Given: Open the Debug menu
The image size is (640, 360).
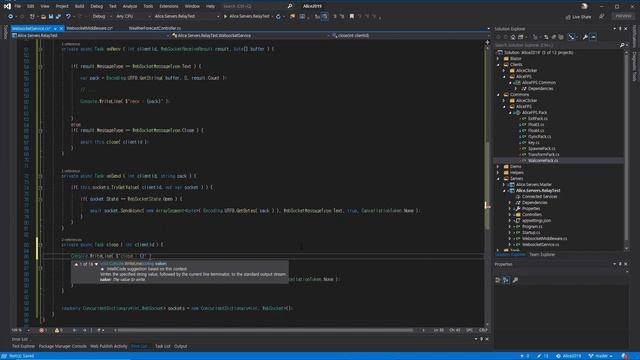Looking at the screenshot, I should pyautogui.click(x=96, y=6).
